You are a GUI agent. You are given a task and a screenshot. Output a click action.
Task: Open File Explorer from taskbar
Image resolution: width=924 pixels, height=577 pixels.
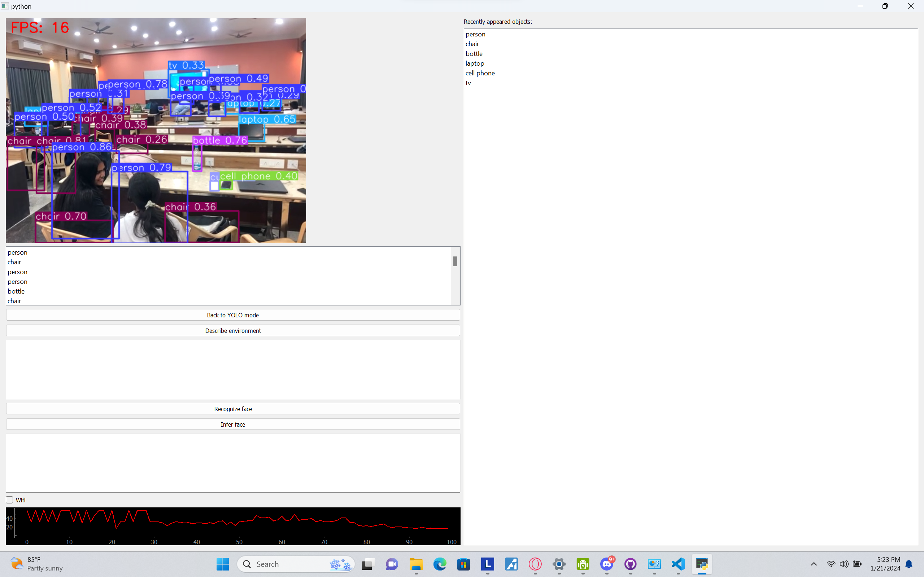[x=416, y=564]
